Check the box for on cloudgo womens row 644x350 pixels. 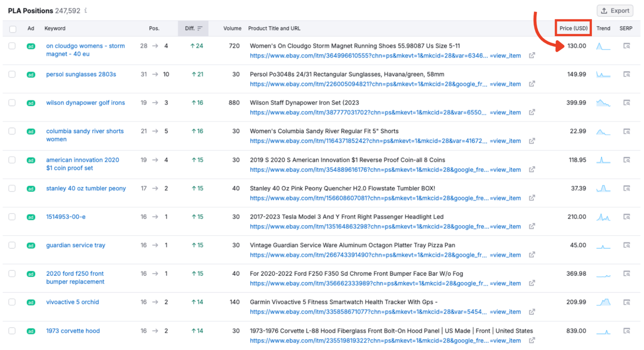[x=12, y=46]
